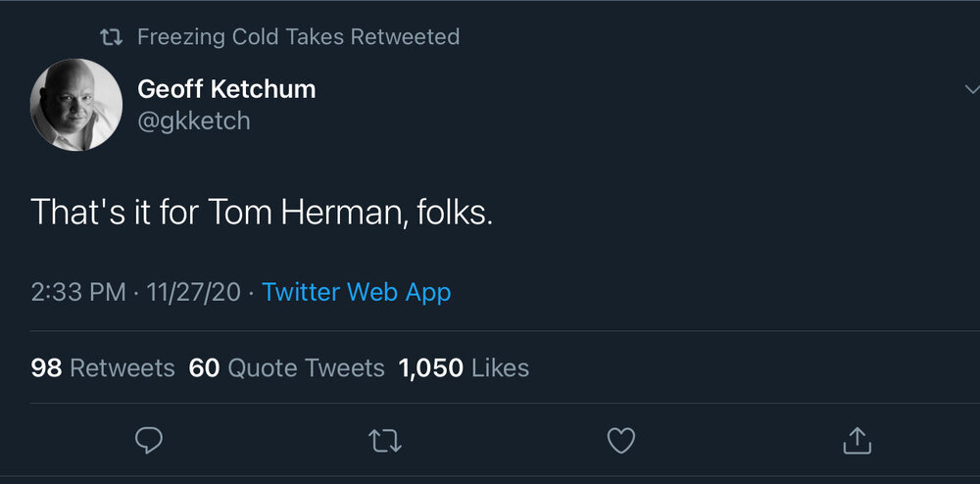Open the share icon at bottom right

tap(857, 441)
